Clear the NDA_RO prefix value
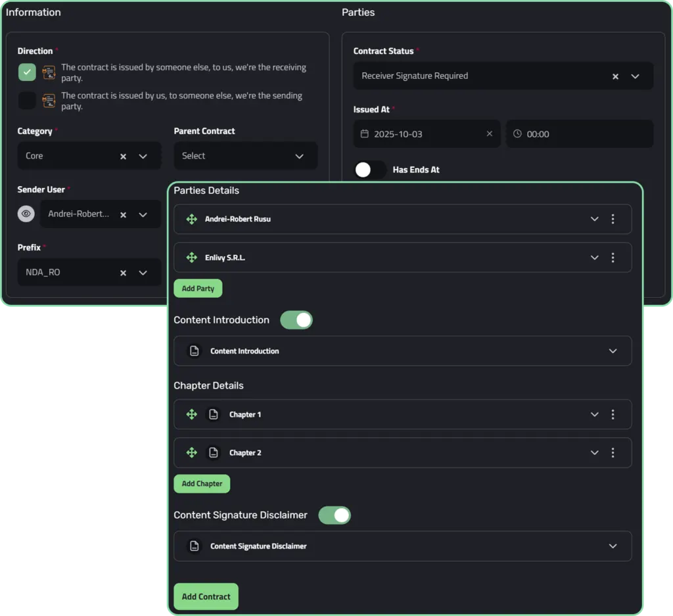The image size is (673, 616). [123, 273]
